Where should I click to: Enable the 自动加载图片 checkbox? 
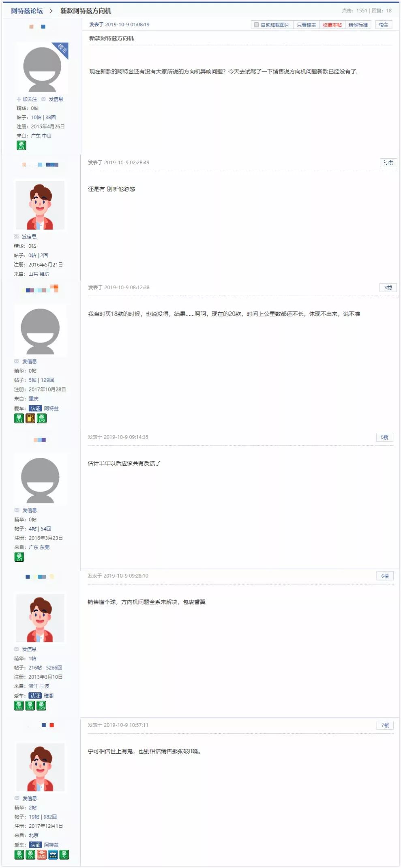coord(256,25)
